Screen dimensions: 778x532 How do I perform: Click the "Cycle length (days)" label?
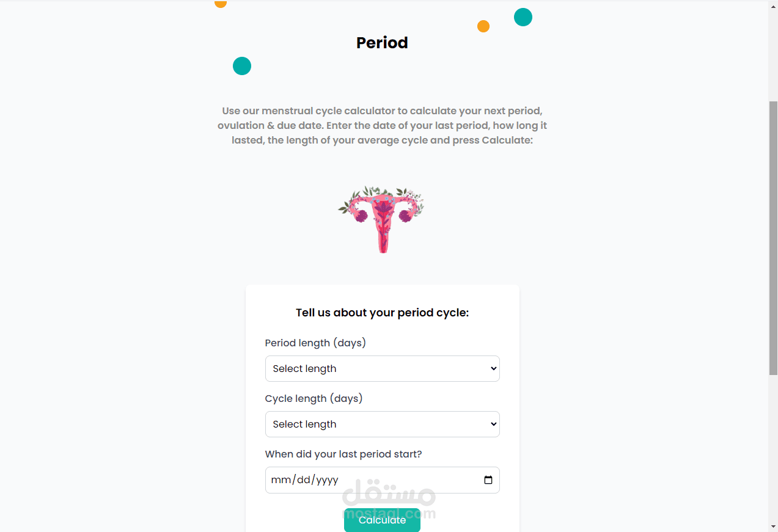314,399
